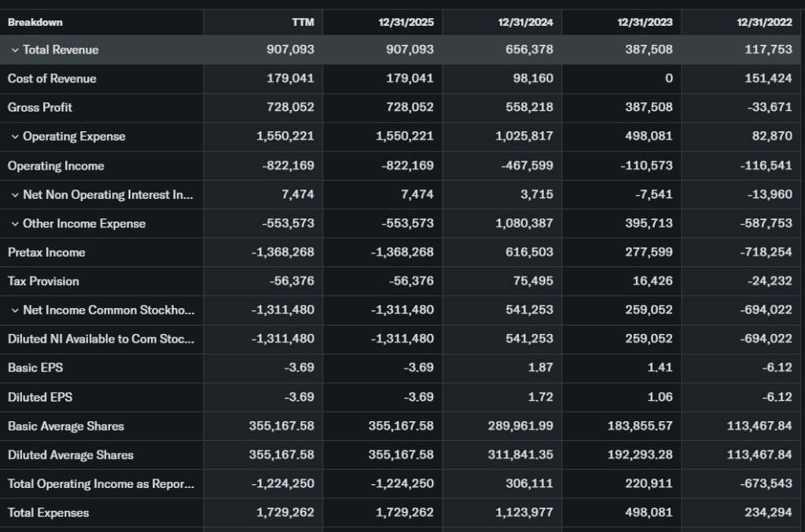Click the Tax Provision row label

(43, 281)
